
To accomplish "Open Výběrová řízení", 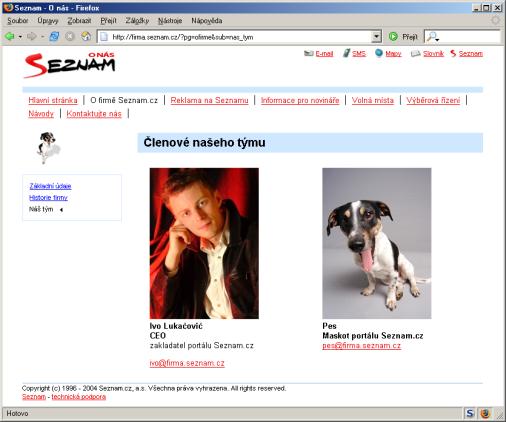I will tap(433, 100).
